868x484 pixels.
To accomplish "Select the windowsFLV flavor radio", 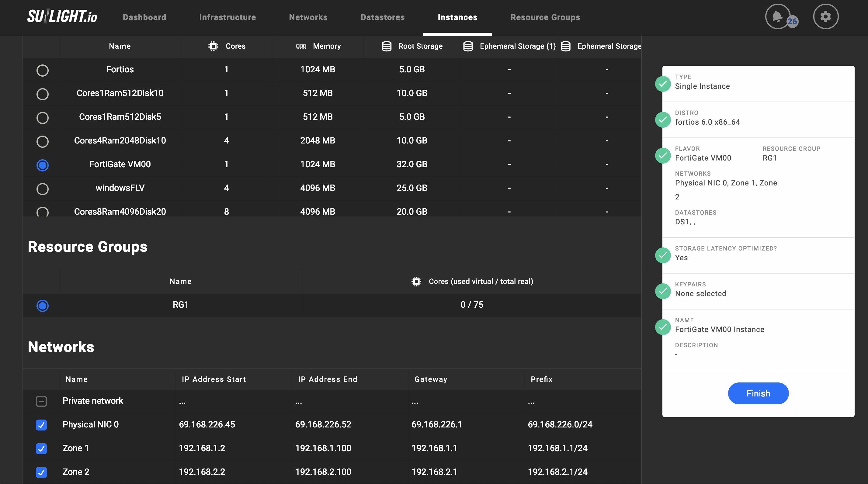I will 43,189.
